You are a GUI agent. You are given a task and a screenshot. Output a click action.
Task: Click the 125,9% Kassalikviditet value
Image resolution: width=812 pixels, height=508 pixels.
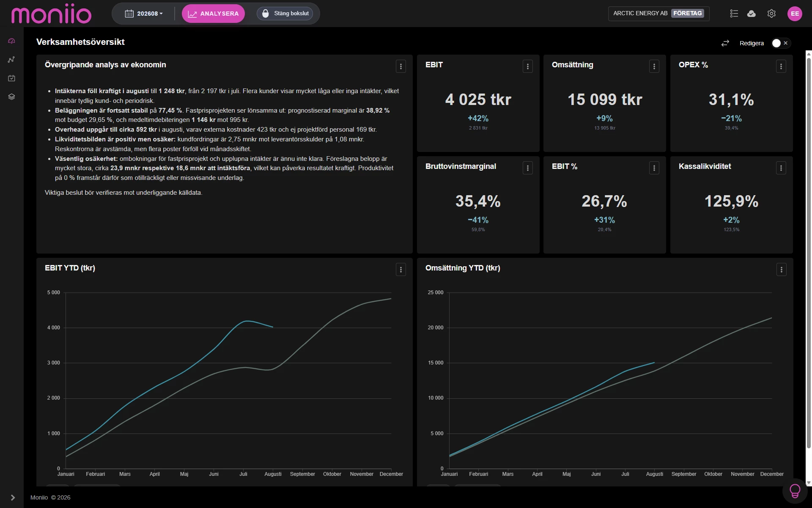731,201
